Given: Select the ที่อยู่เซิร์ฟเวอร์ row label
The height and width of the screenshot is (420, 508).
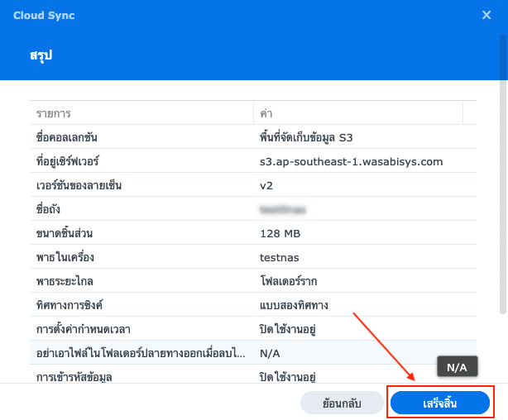Looking at the screenshot, I should click(67, 161).
